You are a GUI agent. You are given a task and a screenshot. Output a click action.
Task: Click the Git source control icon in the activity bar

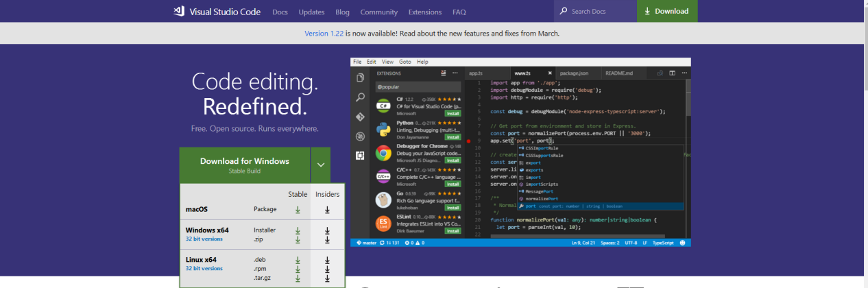[360, 117]
